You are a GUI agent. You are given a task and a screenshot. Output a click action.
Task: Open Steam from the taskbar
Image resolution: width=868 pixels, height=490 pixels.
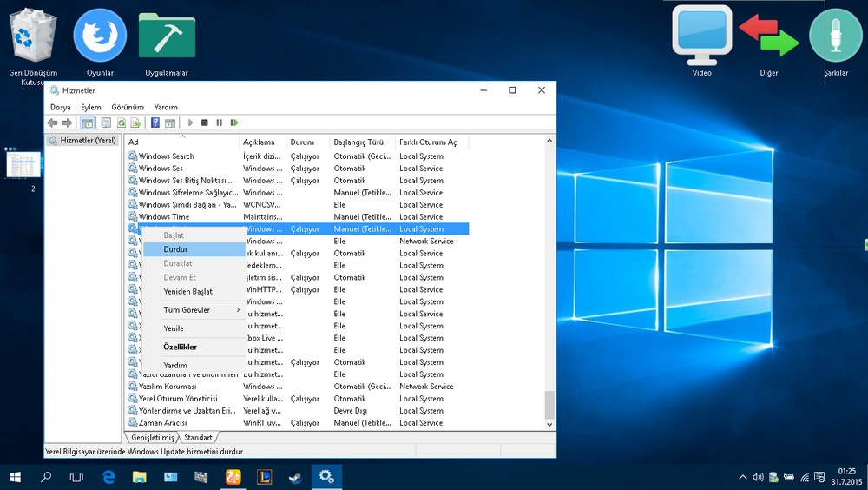coord(294,477)
